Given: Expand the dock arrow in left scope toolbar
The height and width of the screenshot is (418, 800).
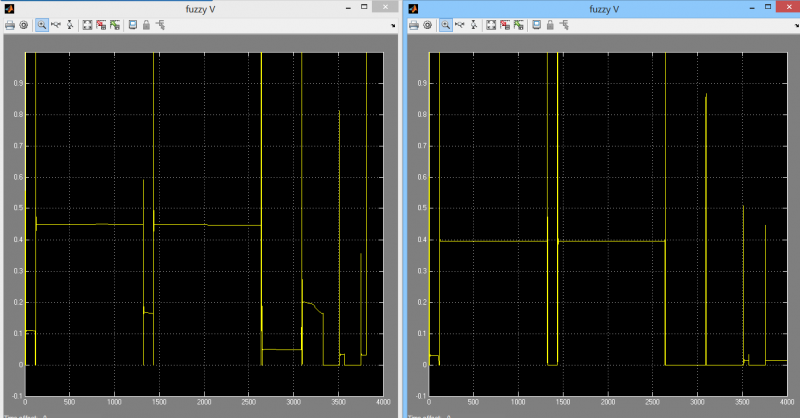Looking at the screenshot, I should click(x=393, y=26).
